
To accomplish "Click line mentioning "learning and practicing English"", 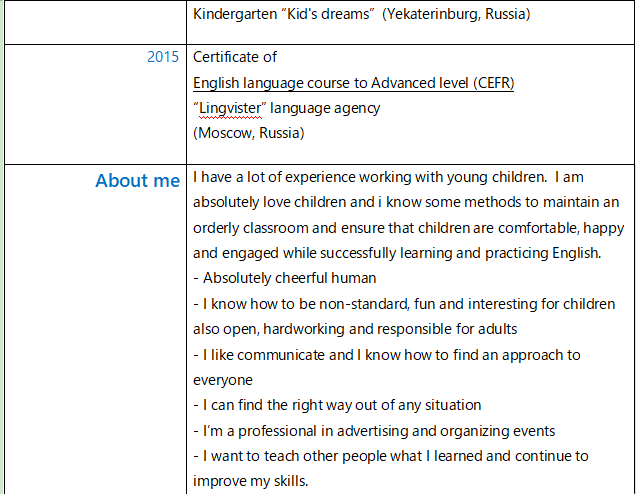I will click(397, 253).
